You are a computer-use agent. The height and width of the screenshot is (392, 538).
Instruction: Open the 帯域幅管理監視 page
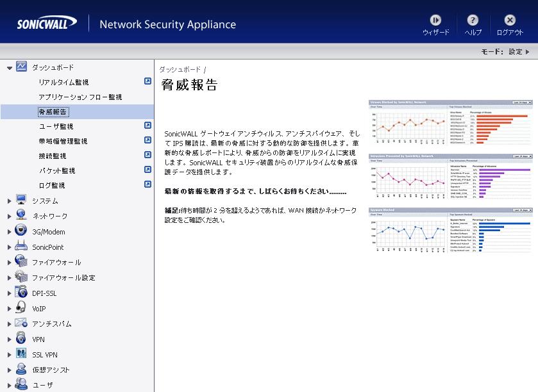(63, 141)
